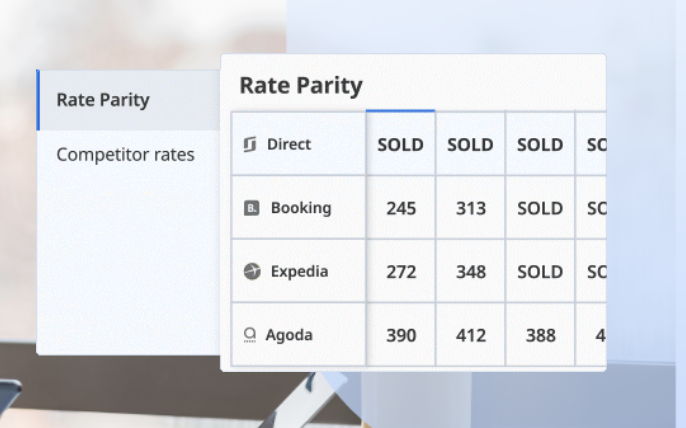Click Expedia rate cell showing 348

[470, 272]
